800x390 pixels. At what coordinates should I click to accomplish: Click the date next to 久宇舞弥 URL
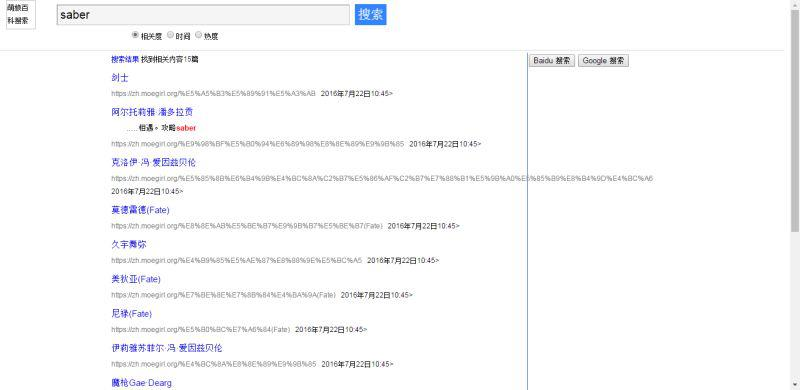pyautogui.click(x=403, y=260)
